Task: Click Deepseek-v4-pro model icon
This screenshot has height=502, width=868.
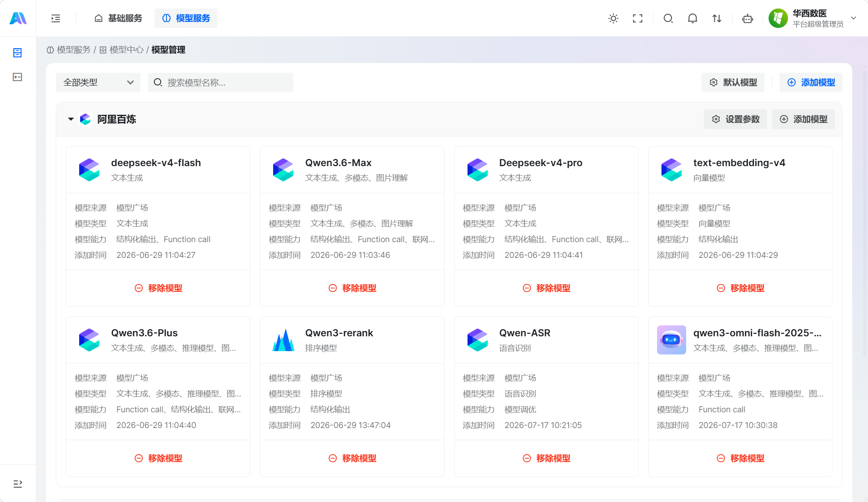Action: pyautogui.click(x=478, y=170)
